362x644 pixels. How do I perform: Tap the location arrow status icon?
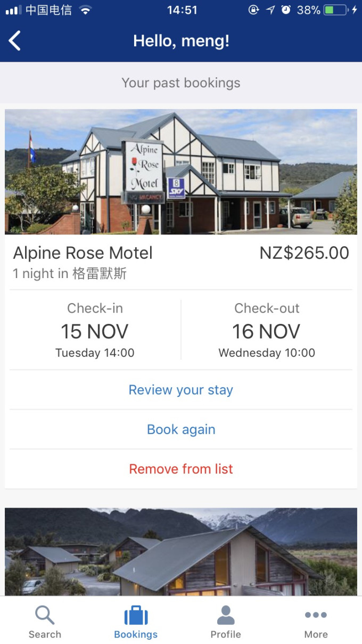point(270,10)
